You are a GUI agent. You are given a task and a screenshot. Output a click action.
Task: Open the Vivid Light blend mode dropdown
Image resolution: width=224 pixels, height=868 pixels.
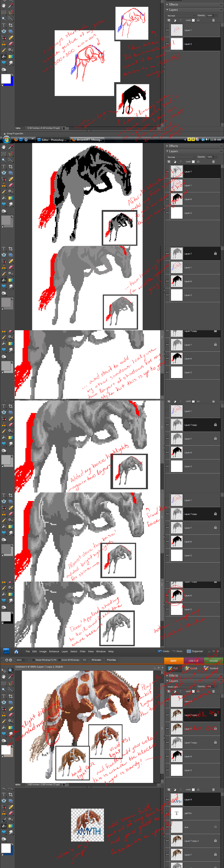[x=181, y=687]
